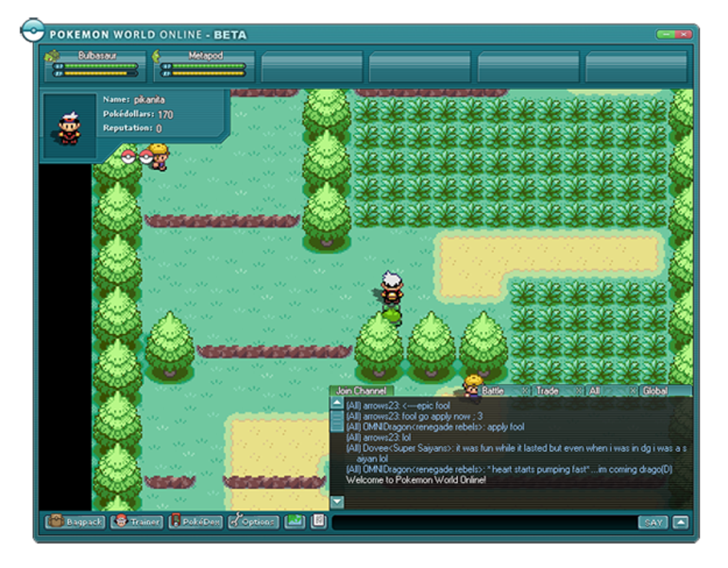Open the Options menu

[x=253, y=522]
